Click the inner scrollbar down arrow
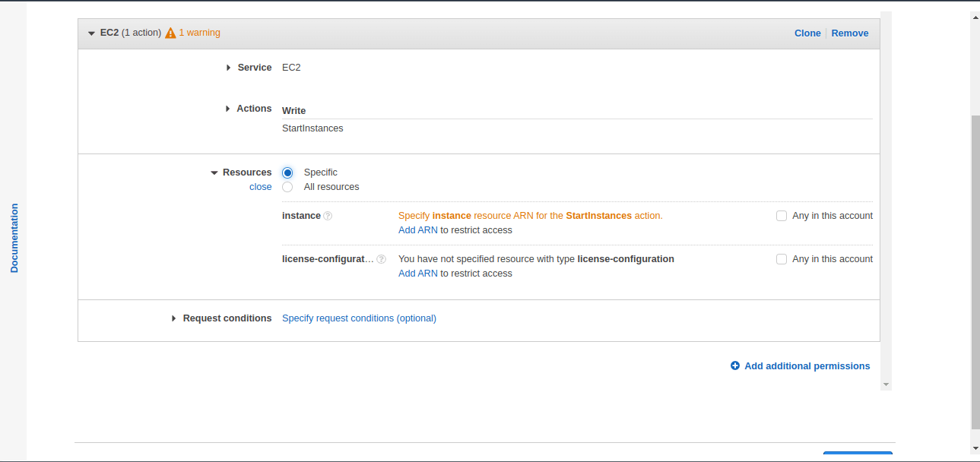Image resolution: width=980 pixels, height=462 pixels. pyautogui.click(x=886, y=384)
